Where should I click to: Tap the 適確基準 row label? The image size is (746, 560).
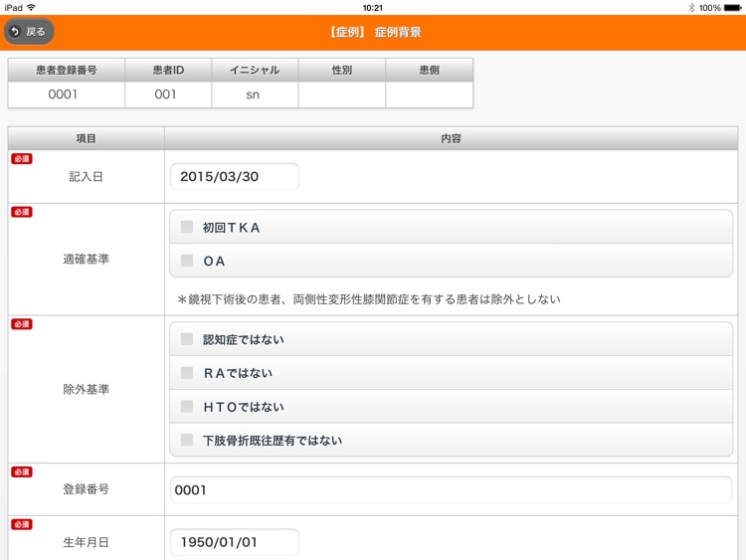87,259
